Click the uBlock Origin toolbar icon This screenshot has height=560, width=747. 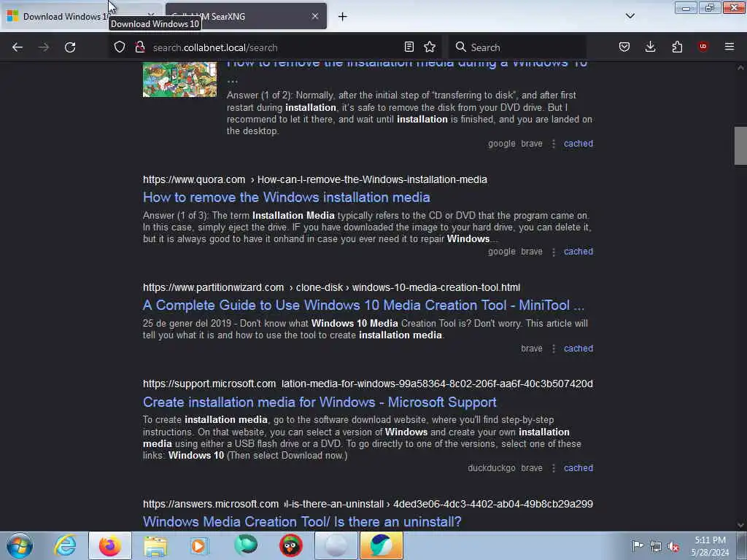[703, 46]
